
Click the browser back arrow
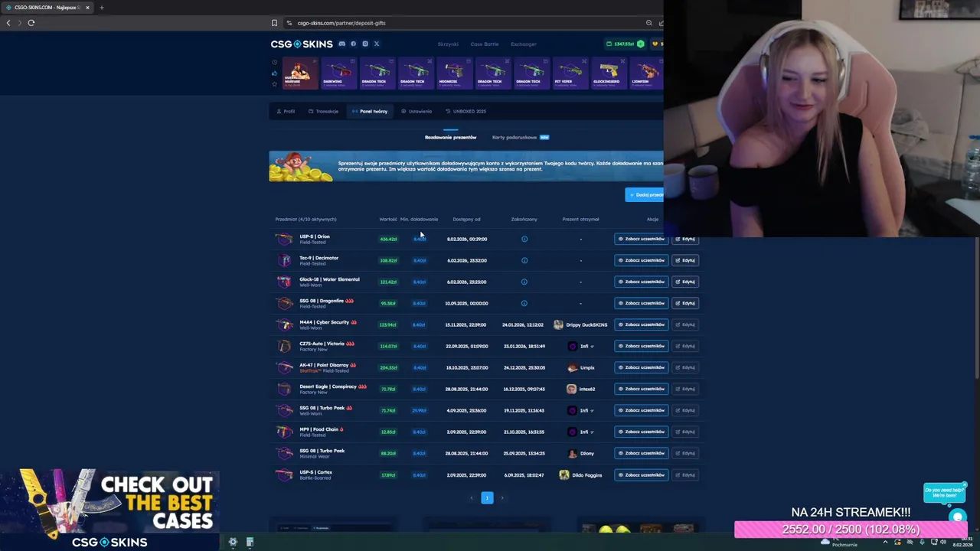(x=8, y=23)
